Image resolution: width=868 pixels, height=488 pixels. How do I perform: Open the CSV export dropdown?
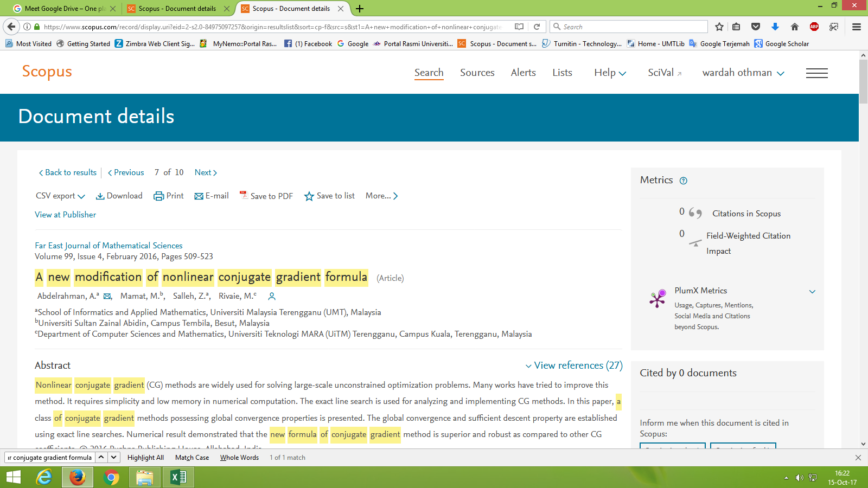coord(60,196)
